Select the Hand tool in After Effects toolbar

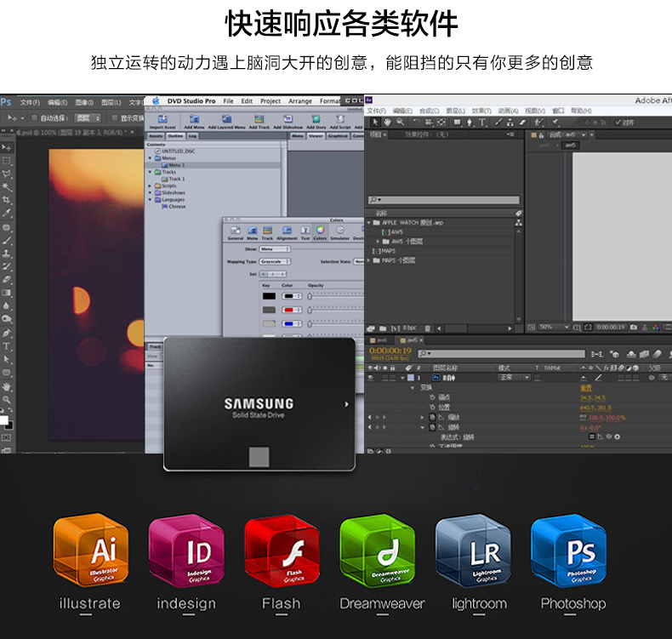[388, 123]
